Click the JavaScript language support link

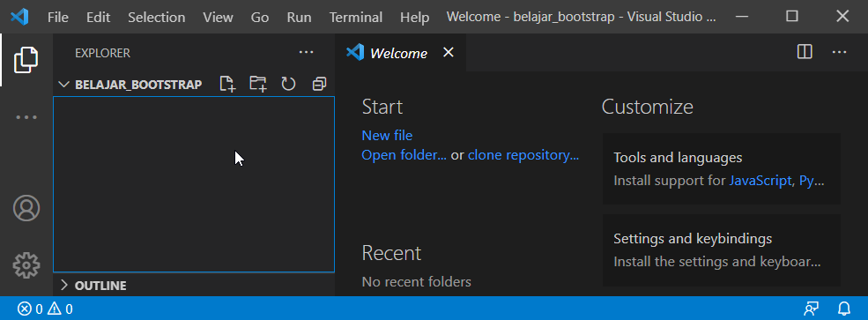click(760, 181)
